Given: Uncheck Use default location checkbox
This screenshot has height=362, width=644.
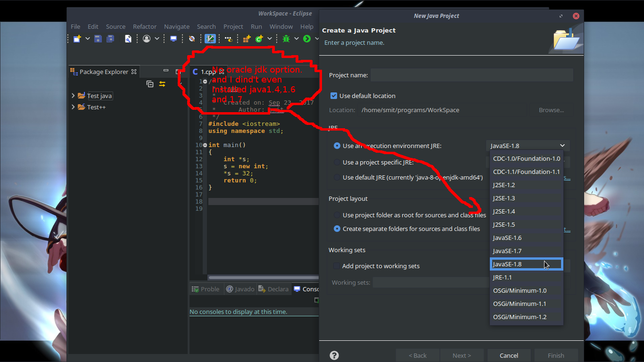Looking at the screenshot, I should (334, 96).
